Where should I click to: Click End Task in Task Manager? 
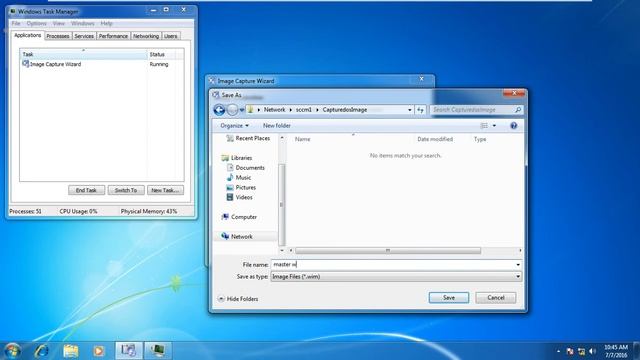(x=86, y=190)
